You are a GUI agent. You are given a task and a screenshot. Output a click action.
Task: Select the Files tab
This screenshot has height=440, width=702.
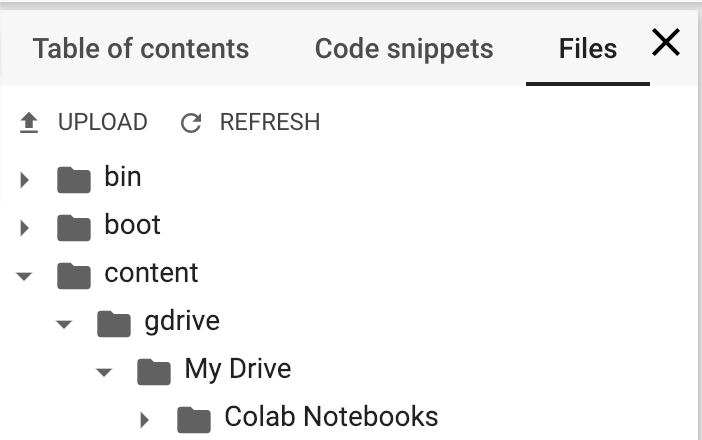588,48
